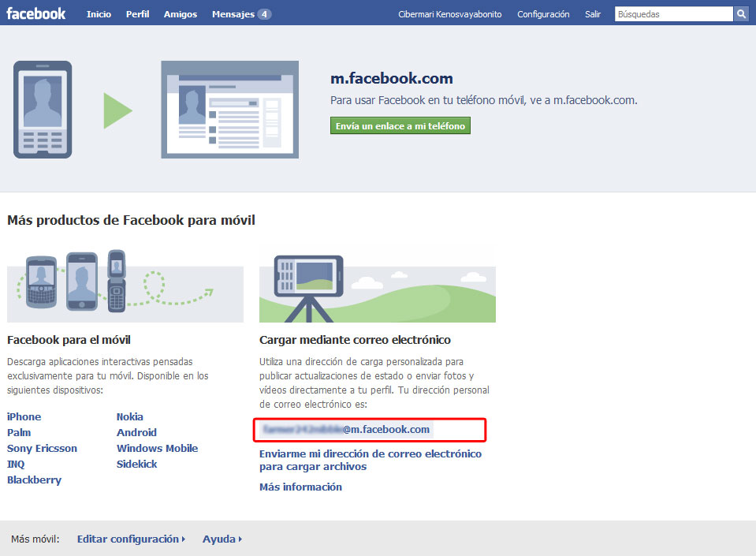Focus the Búsquedas search field

[673, 14]
